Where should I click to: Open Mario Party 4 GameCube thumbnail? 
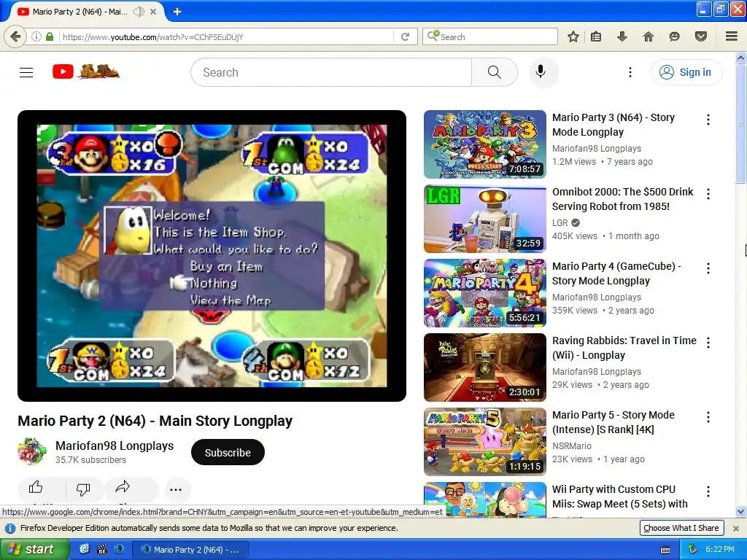tap(485, 293)
